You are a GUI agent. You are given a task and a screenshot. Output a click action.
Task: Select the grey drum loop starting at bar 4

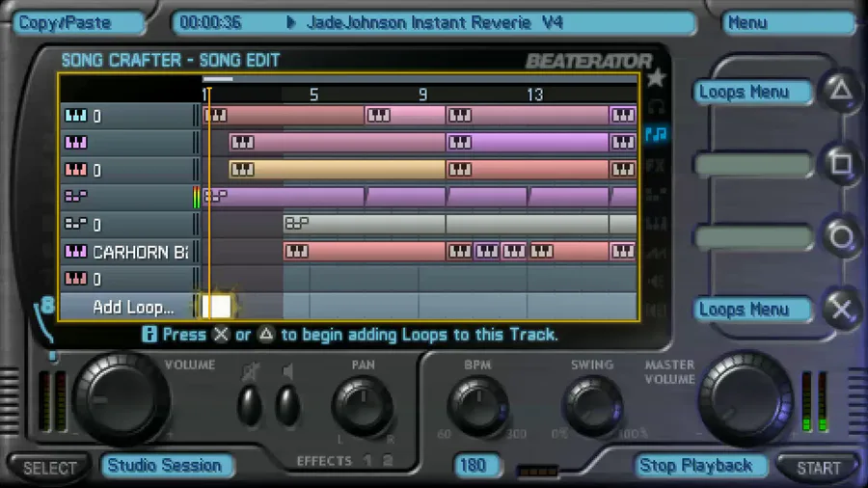[365, 224]
